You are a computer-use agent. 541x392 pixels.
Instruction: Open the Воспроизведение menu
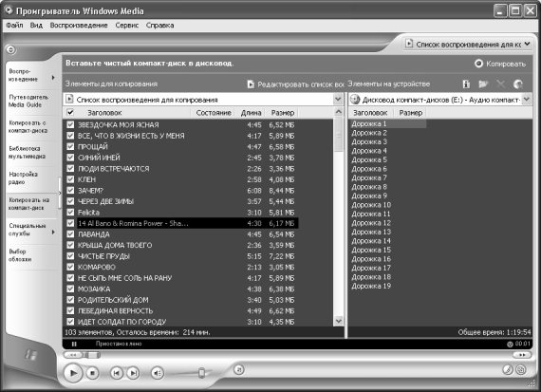79,26
